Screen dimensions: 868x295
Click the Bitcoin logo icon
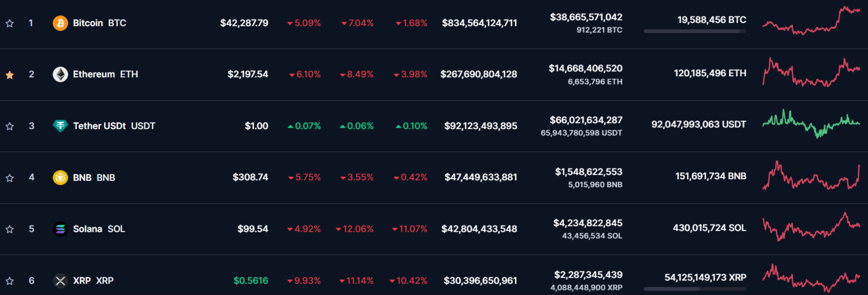pos(61,23)
